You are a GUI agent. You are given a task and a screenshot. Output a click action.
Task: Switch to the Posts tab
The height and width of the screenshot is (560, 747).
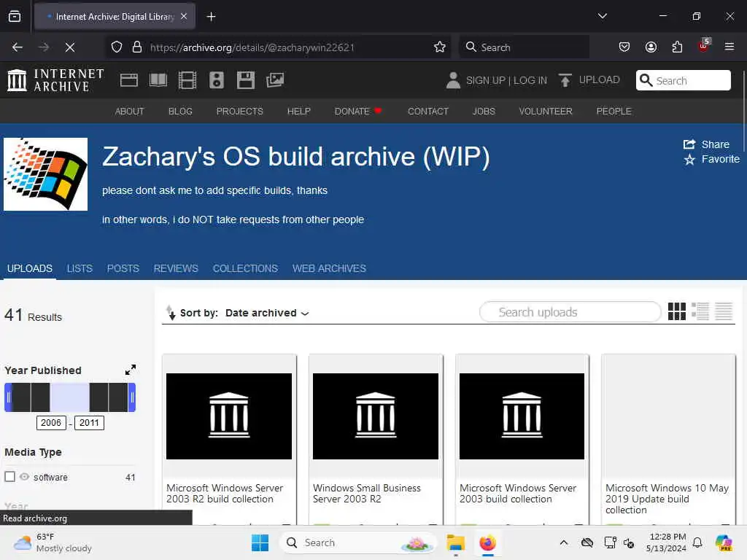coord(123,268)
